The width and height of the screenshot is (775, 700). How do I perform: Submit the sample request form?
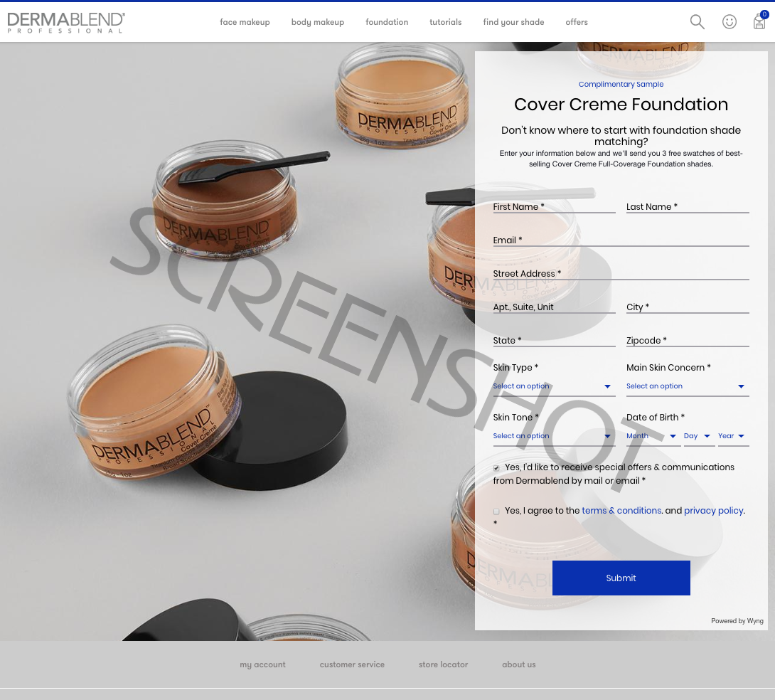(x=621, y=578)
